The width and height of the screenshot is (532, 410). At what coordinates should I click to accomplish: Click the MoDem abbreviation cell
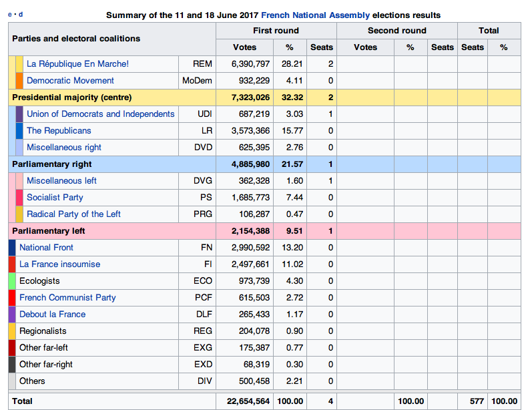[x=197, y=80]
